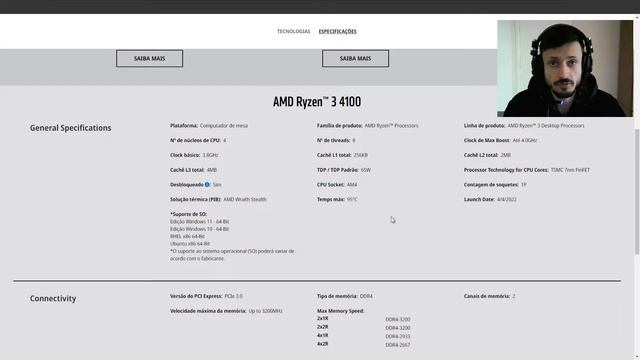Click the Edição Windows 10 - 64-Bit line
Viewport: 640px width, 360px height.
pos(200,229)
